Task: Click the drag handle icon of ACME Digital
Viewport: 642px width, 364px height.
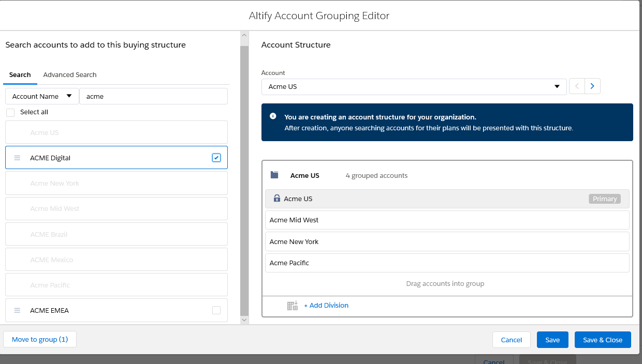Action: (17, 158)
